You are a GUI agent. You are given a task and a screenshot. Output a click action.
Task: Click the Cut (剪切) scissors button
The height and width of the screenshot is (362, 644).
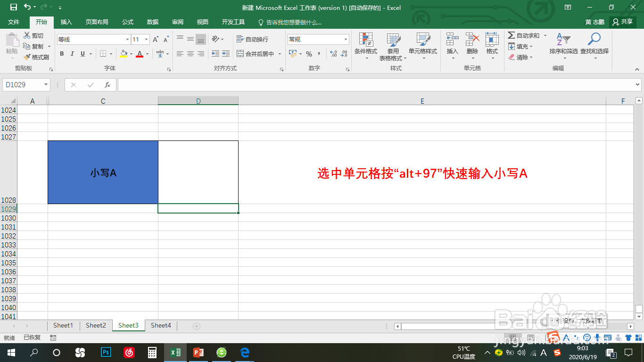click(x=33, y=35)
